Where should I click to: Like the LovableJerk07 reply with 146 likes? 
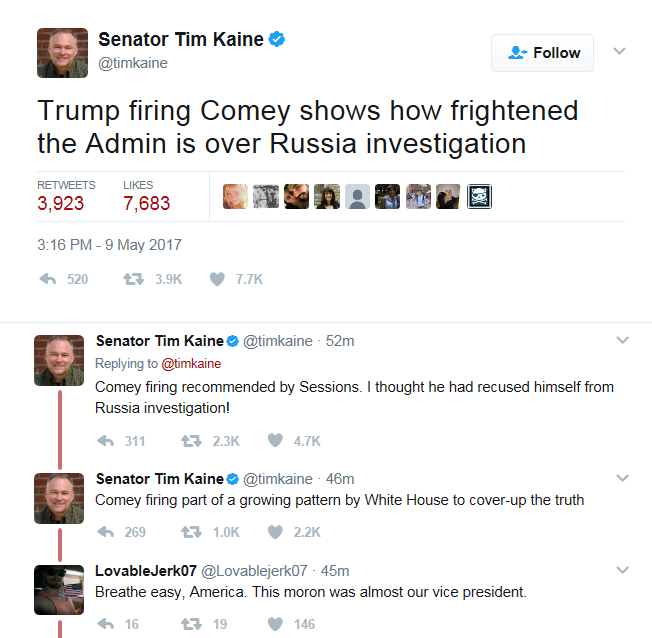click(x=275, y=623)
